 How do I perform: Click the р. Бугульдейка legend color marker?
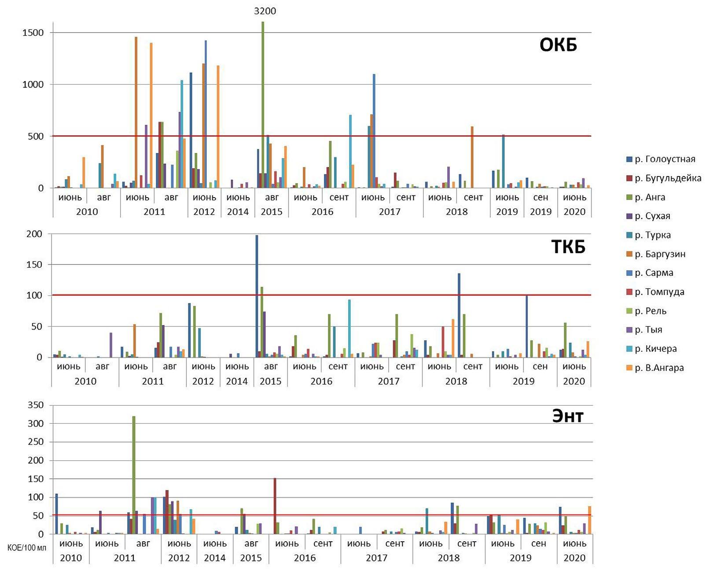point(629,178)
